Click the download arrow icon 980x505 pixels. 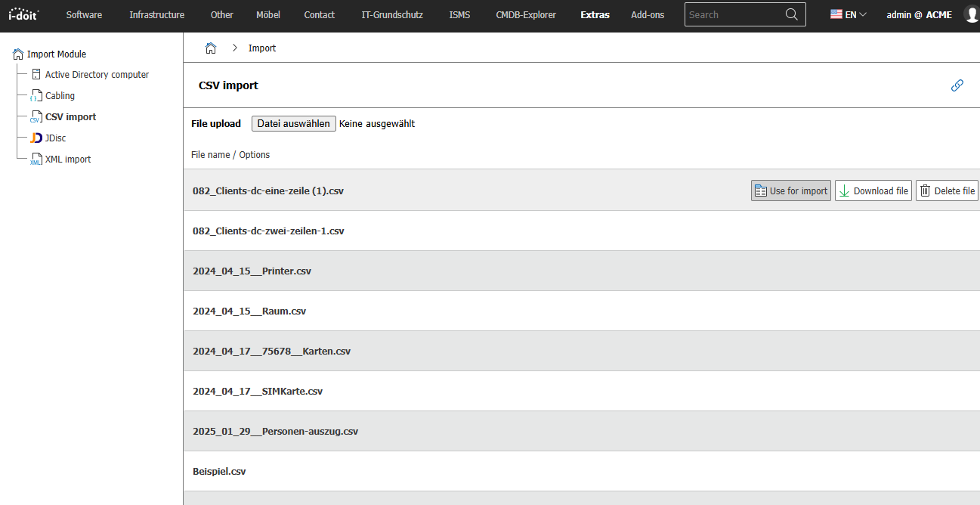[x=844, y=191]
